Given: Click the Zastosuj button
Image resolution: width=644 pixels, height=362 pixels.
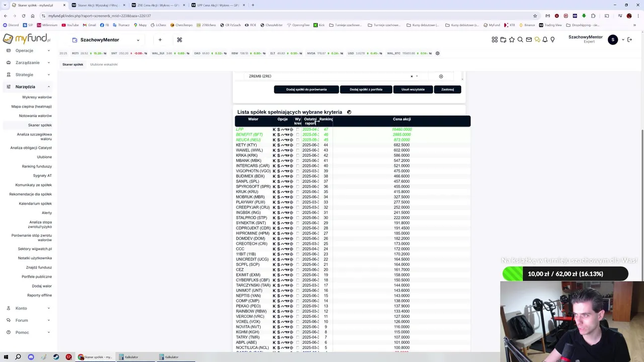Looking at the screenshot, I should [x=447, y=89].
